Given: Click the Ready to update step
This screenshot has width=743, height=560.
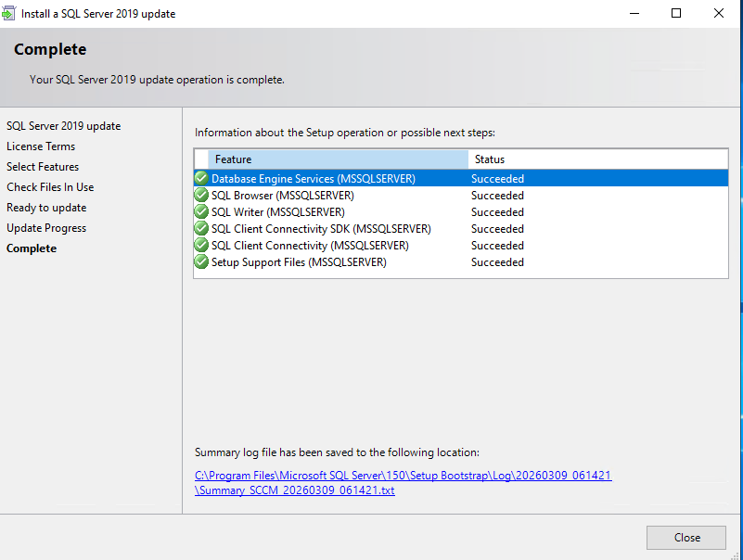Looking at the screenshot, I should [x=46, y=208].
